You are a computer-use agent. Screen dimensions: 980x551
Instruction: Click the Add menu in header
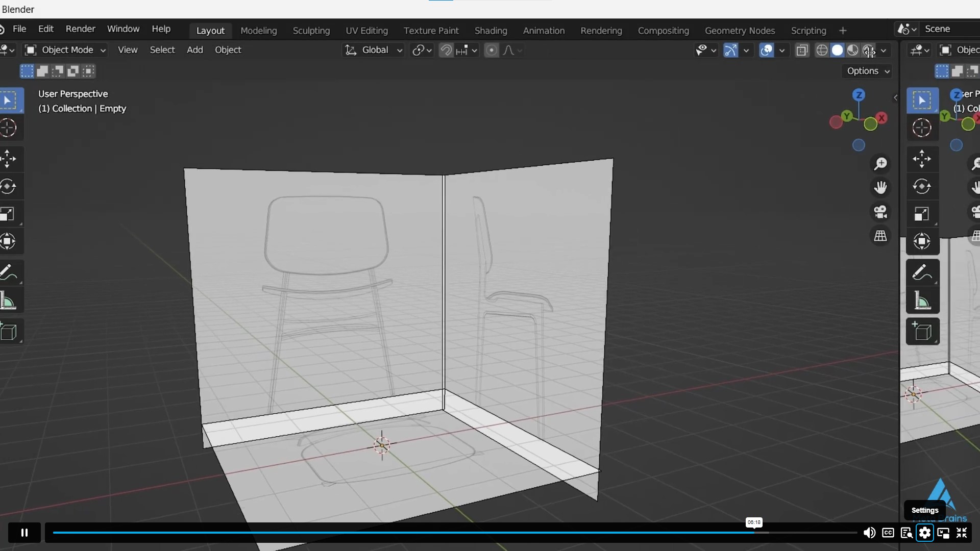194,49
